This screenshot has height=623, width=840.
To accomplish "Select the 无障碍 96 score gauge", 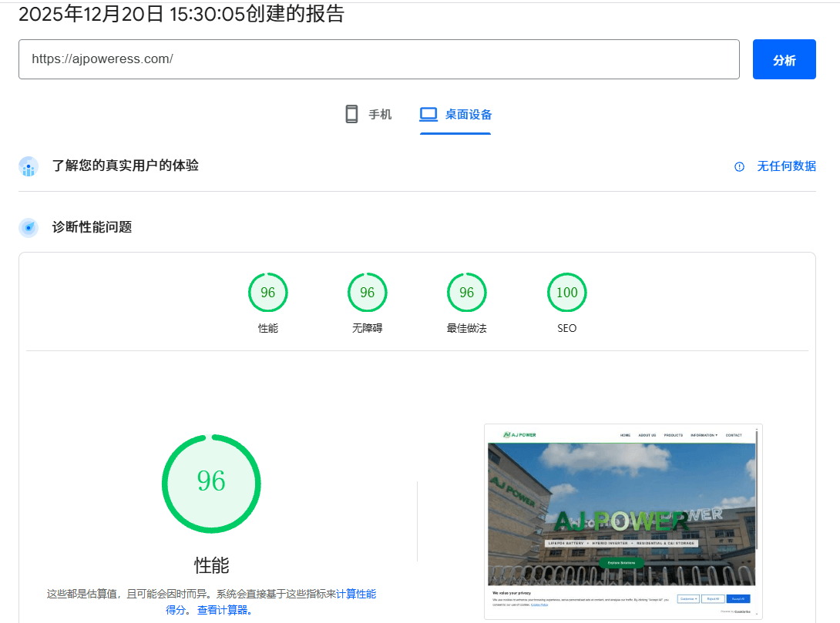I will click(367, 292).
